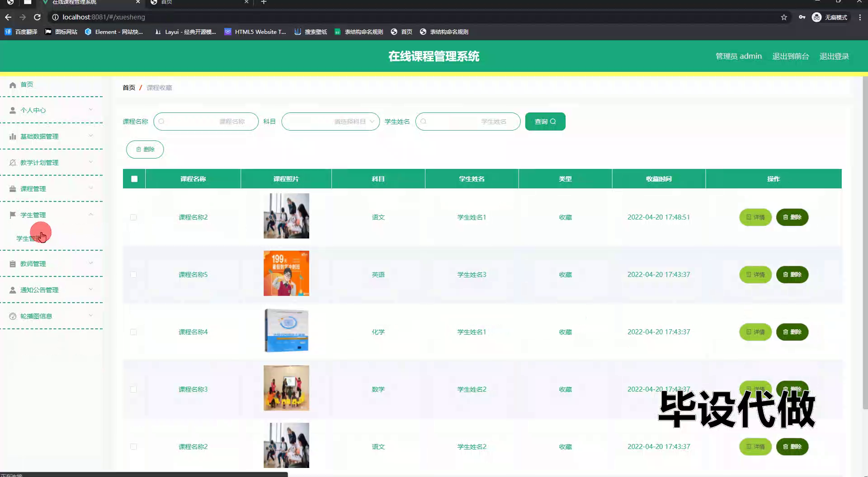
Task: Click the home icon in sidebar
Action: pyautogui.click(x=13, y=85)
